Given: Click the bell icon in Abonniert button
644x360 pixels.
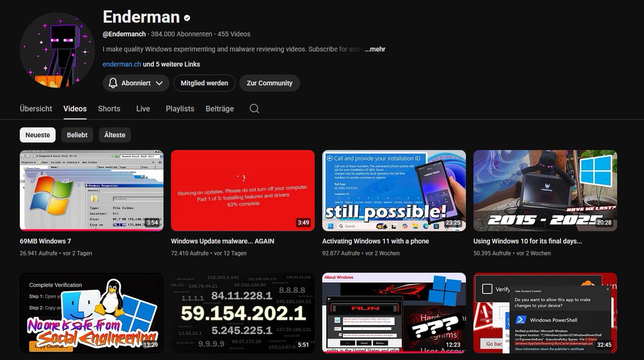Looking at the screenshot, I should (x=113, y=83).
